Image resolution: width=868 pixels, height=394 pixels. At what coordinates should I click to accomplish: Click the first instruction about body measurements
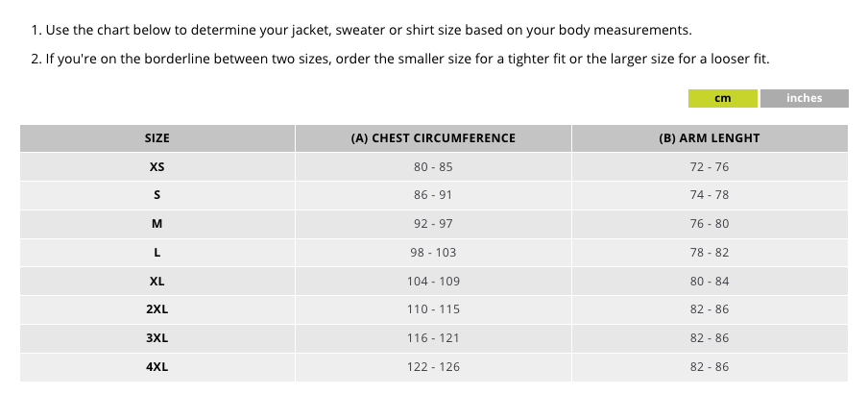click(361, 31)
